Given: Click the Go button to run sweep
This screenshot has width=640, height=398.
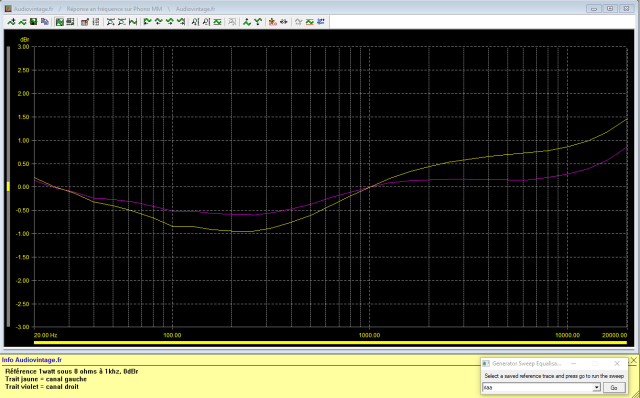Looking at the screenshot, I should click(614, 388).
